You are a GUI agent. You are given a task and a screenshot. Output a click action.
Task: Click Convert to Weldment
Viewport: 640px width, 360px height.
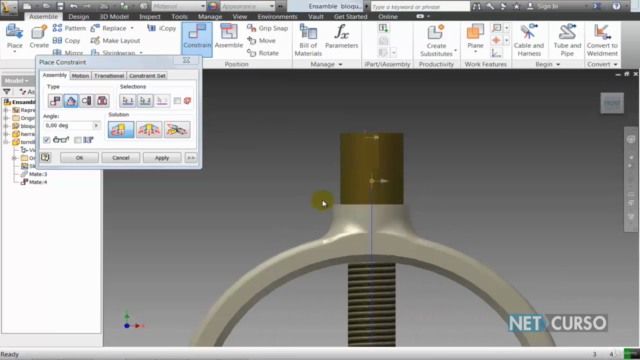[602, 40]
